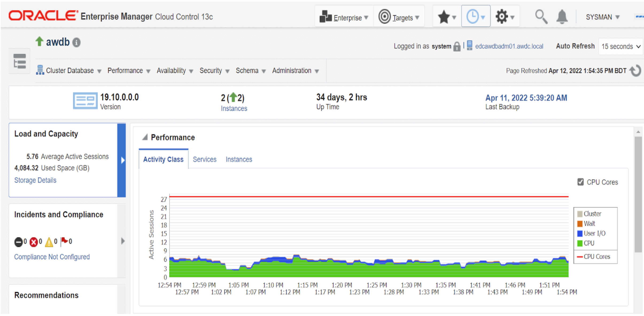Open the Administration menu
Viewport: 644px width, 316px height.
coord(296,71)
